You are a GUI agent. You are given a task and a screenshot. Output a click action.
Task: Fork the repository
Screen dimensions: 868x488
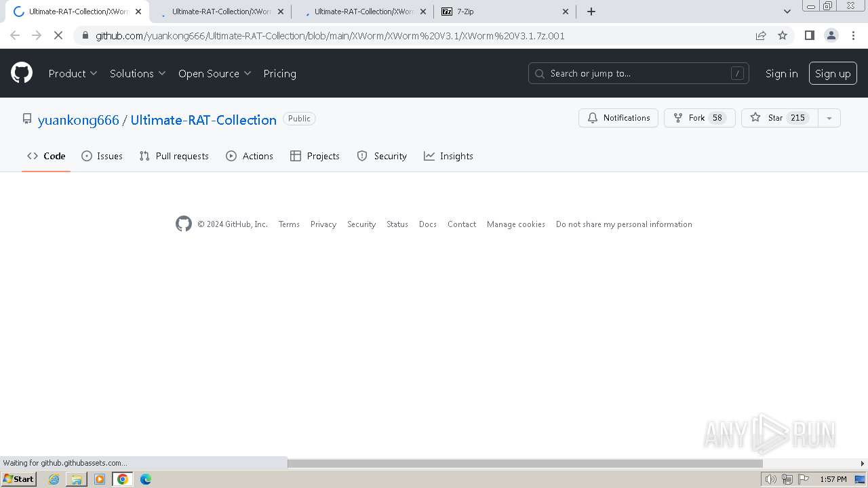tap(700, 118)
